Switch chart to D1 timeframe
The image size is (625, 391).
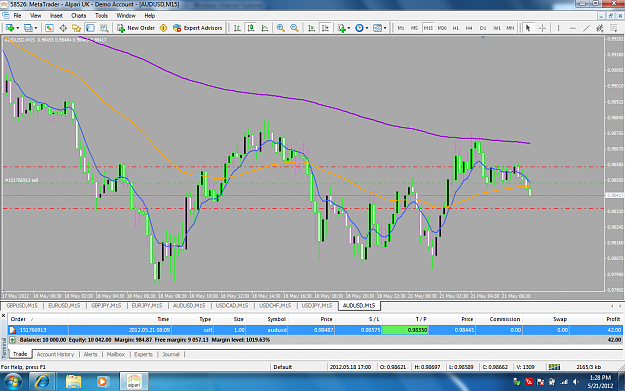point(483,28)
